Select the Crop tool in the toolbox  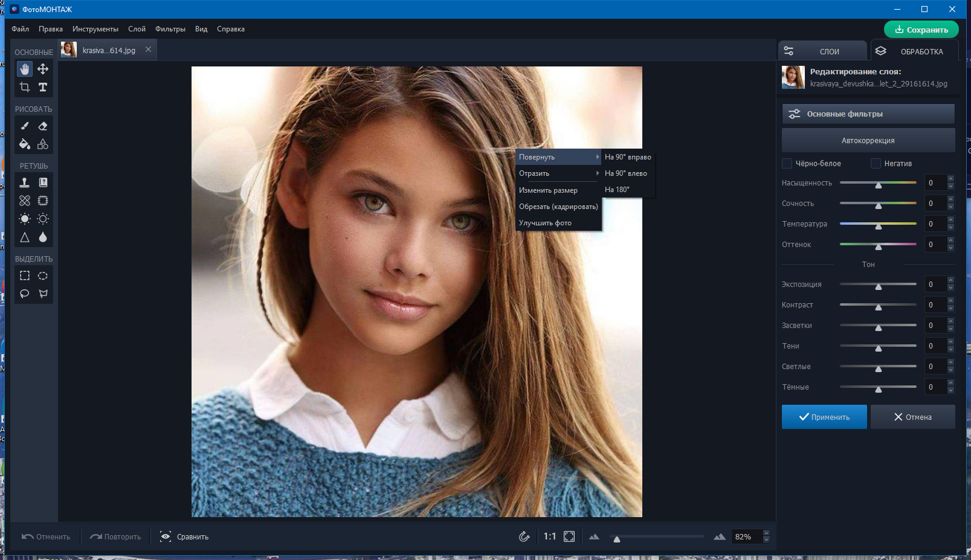(25, 87)
